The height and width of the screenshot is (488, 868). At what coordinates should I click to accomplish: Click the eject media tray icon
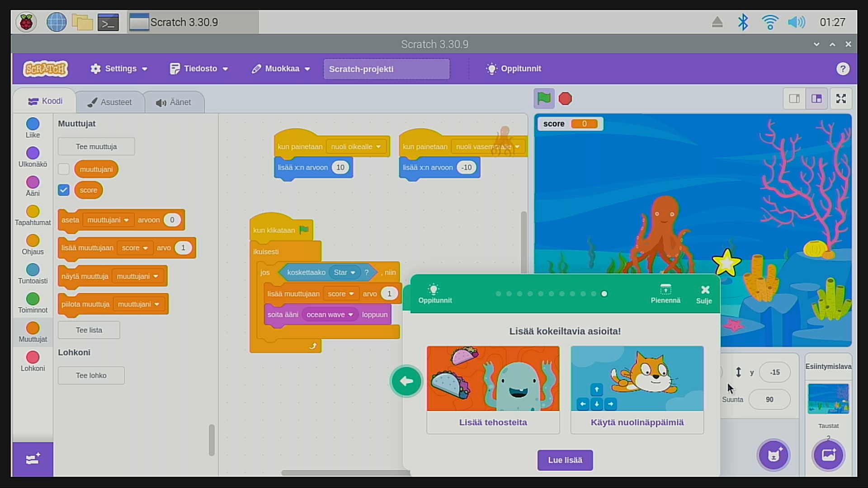click(x=717, y=22)
